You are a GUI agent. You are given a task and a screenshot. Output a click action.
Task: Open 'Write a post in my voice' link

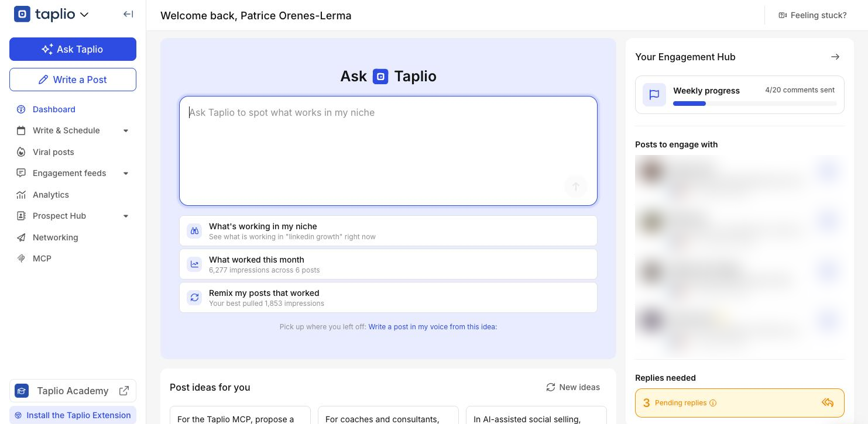pos(433,327)
